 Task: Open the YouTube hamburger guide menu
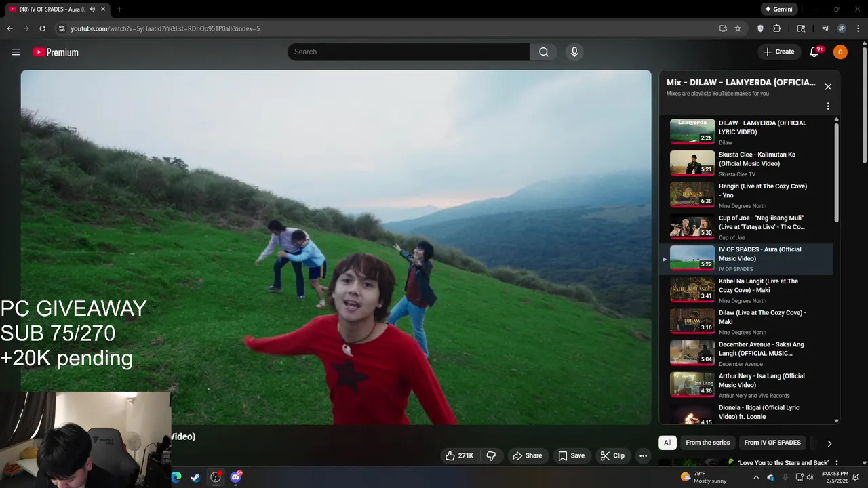click(16, 52)
